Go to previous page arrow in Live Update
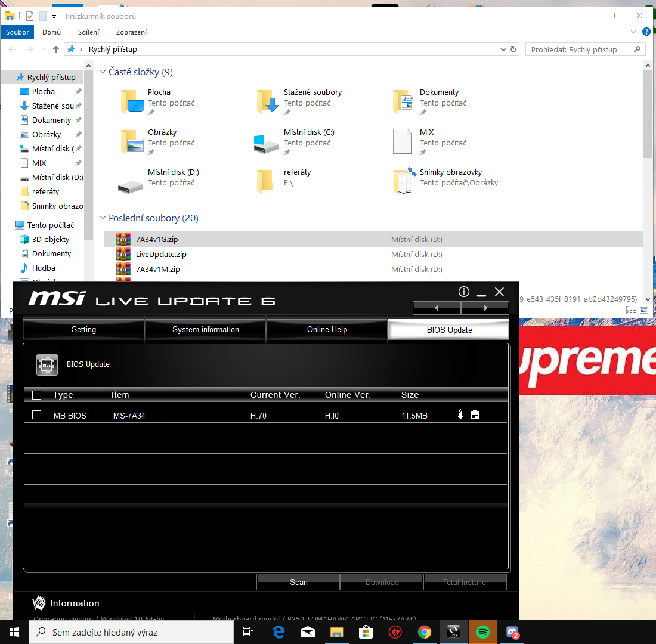This screenshot has height=644, width=656. pos(437,308)
